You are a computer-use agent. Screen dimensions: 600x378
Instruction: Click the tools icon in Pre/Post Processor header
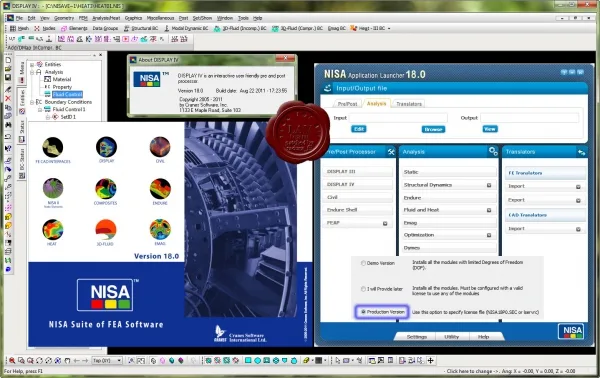coord(391,152)
